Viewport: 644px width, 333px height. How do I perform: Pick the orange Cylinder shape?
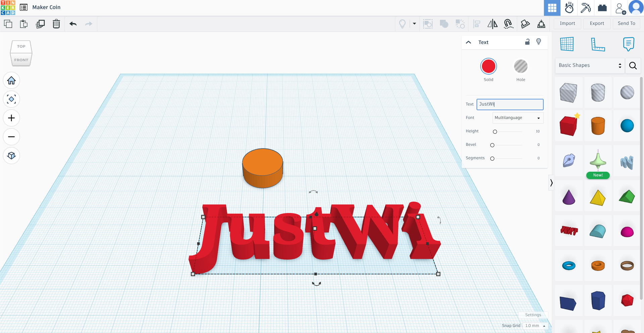click(598, 126)
